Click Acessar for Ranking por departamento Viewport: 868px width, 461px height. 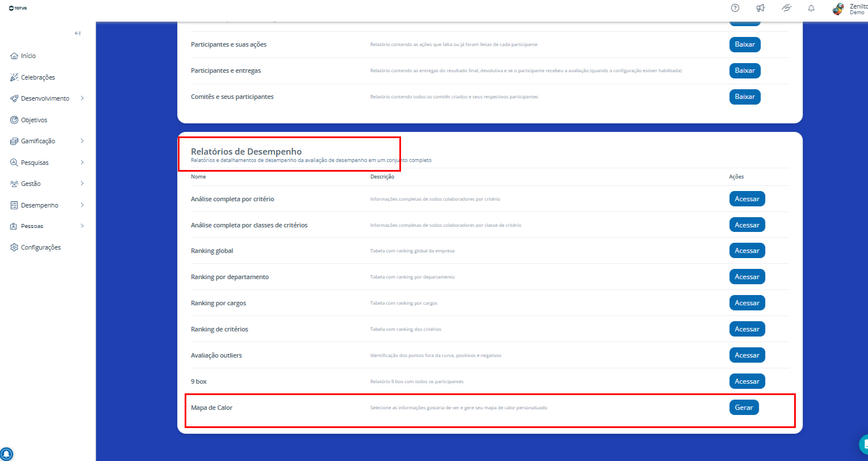pyautogui.click(x=747, y=277)
